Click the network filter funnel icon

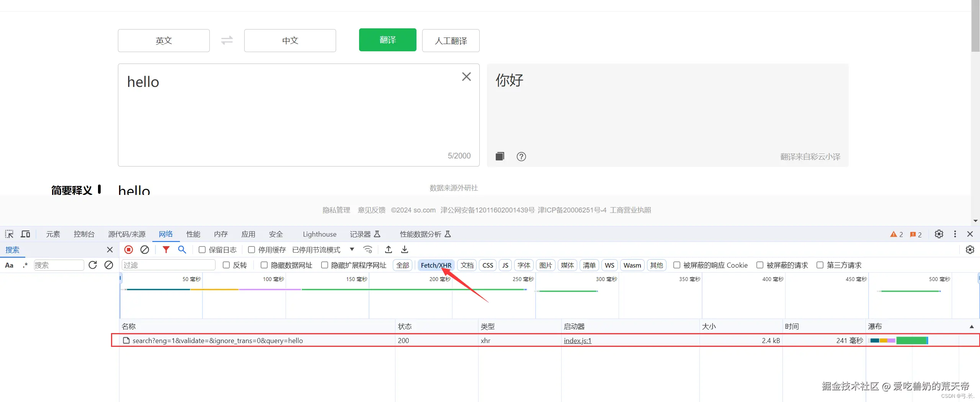pyautogui.click(x=166, y=249)
